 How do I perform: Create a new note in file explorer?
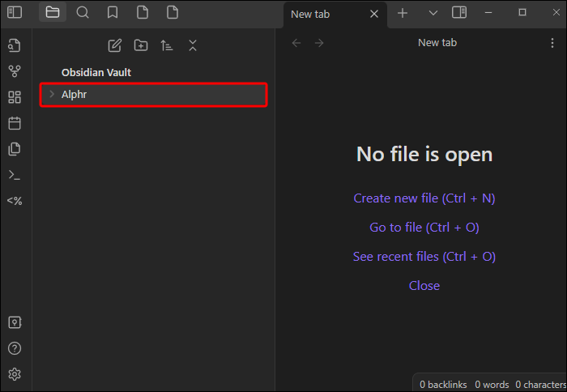tap(115, 45)
